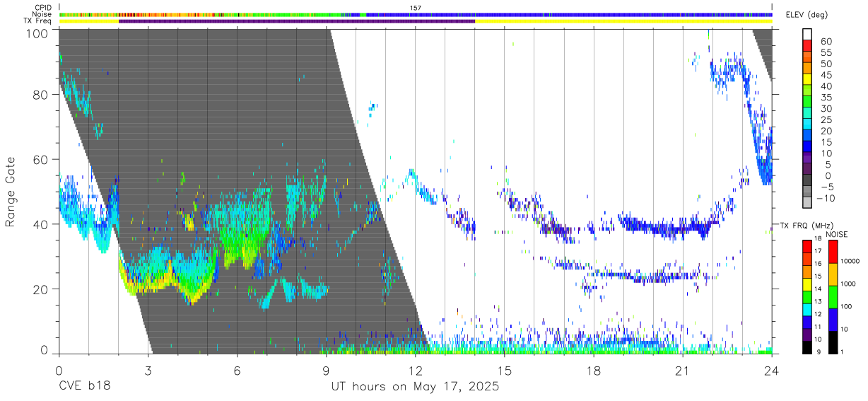Click the CPID value 157
The height and width of the screenshot is (401, 868).
pos(416,8)
